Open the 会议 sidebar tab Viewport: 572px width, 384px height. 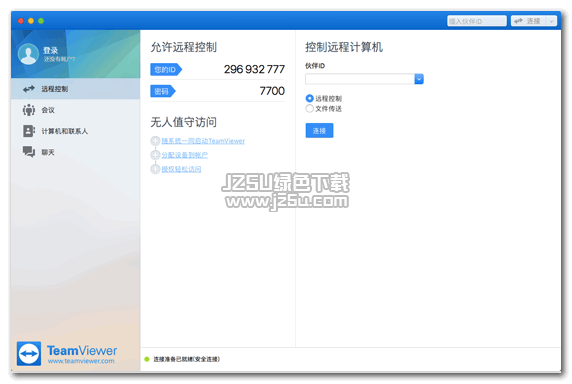pos(76,110)
